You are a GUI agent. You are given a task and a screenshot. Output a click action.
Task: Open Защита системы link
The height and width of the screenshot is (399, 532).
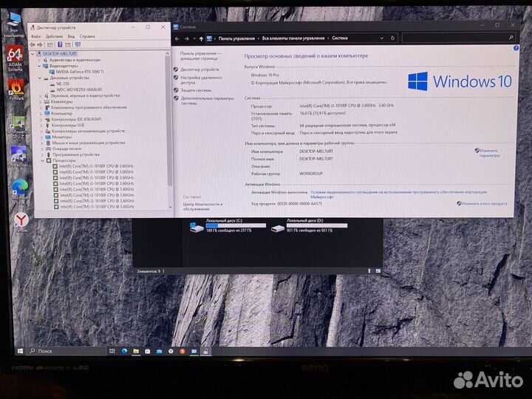coord(196,90)
